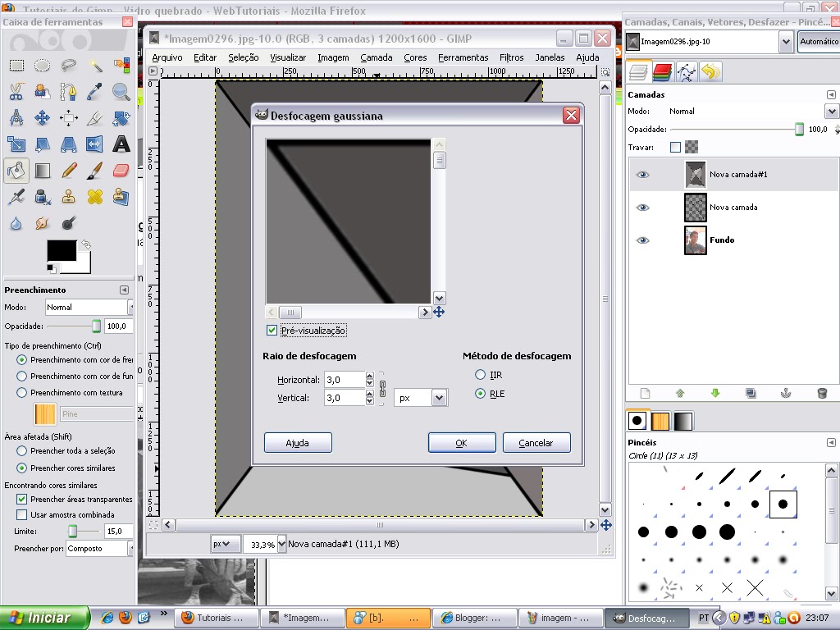Open the Windows Iniciar start button
This screenshot has width=840, height=630.
coord(44,618)
